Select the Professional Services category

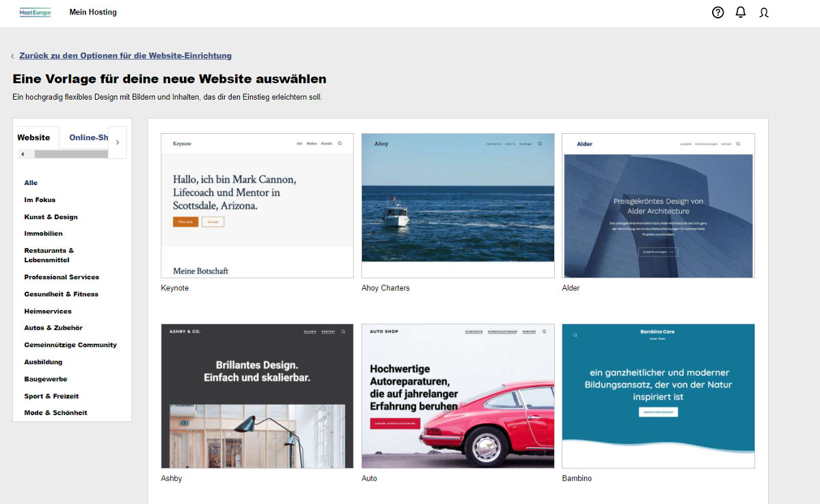coord(61,277)
